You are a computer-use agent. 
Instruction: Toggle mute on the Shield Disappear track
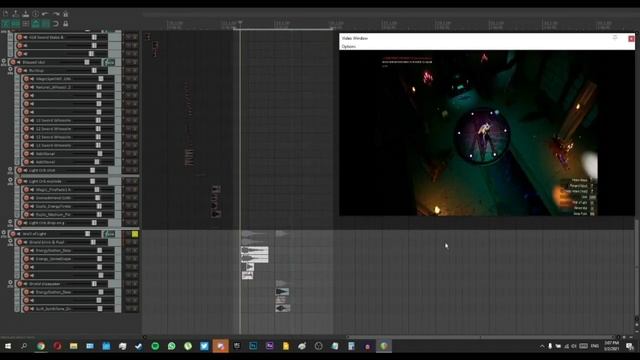[128, 284]
